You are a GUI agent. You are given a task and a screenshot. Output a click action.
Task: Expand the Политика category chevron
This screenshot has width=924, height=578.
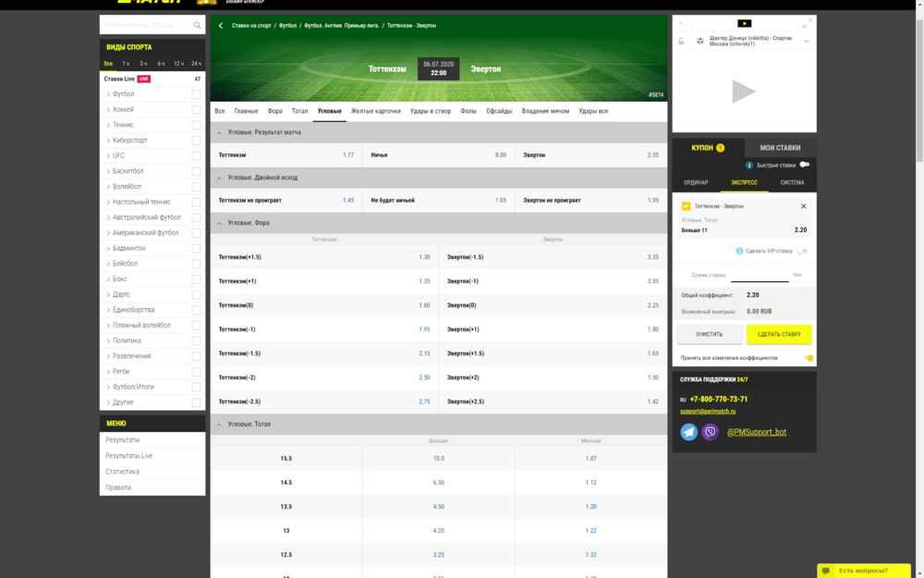pos(108,340)
